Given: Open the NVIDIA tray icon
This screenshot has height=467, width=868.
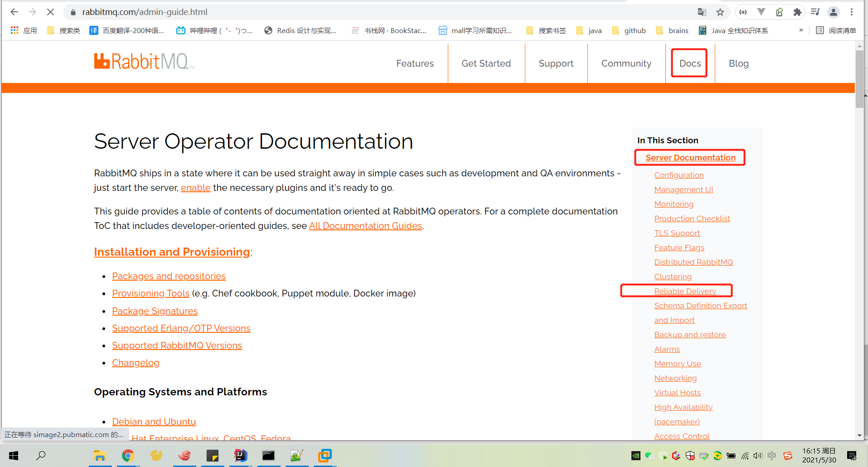Looking at the screenshot, I should 636,456.
